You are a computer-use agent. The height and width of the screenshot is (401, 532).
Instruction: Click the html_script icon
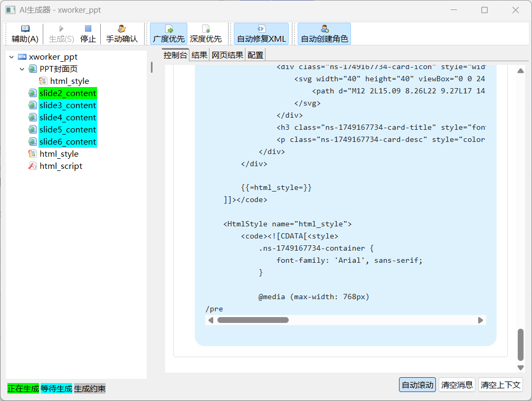[x=33, y=166]
